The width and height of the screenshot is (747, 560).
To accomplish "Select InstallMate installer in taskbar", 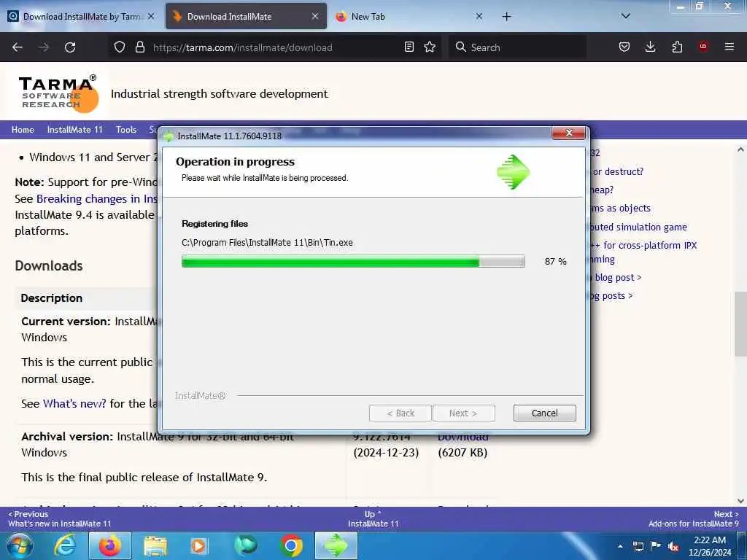I will pos(336,545).
